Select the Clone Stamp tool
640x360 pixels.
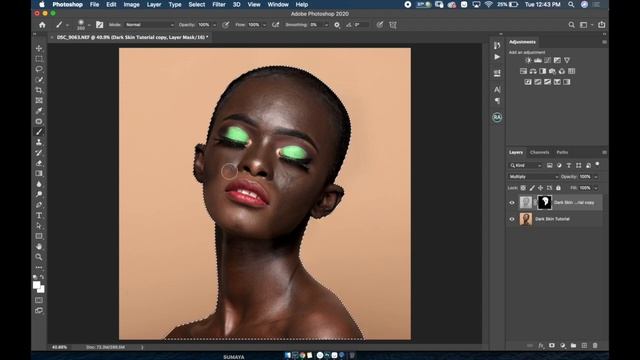[x=39, y=142]
